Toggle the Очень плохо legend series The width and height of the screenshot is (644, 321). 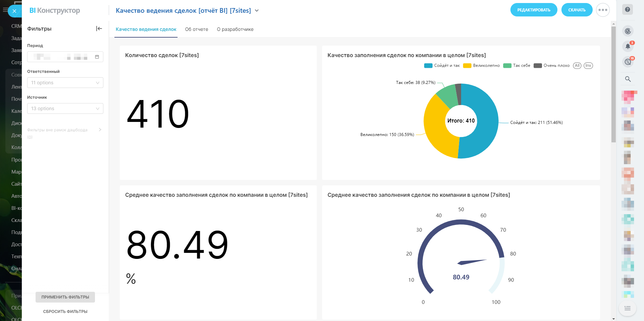pyautogui.click(x=552, y=65)
